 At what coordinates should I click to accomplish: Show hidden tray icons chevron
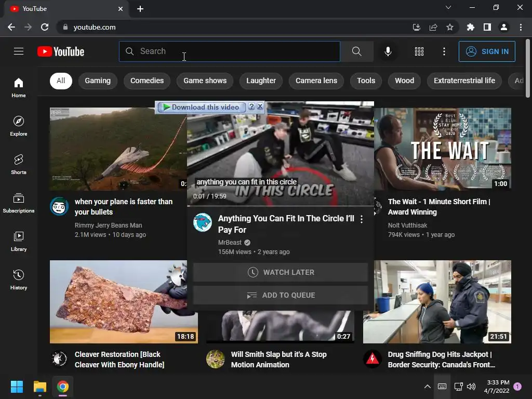[428, 387]
